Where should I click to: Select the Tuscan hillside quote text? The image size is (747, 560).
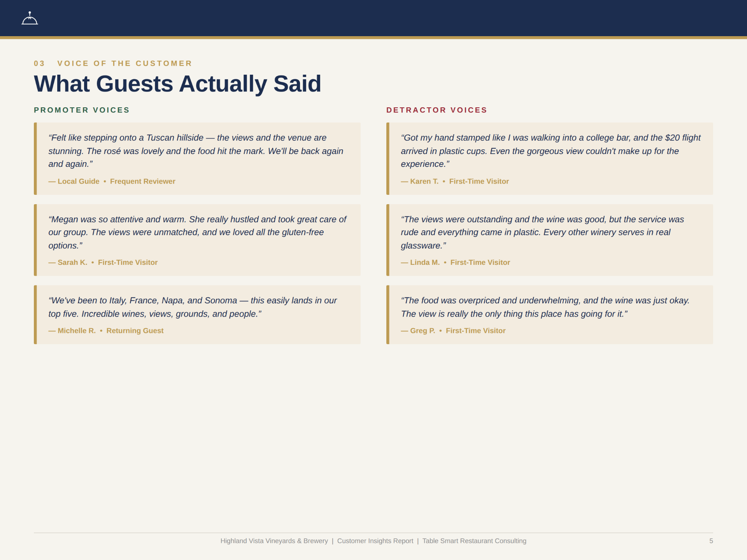(x=196, y=151)
